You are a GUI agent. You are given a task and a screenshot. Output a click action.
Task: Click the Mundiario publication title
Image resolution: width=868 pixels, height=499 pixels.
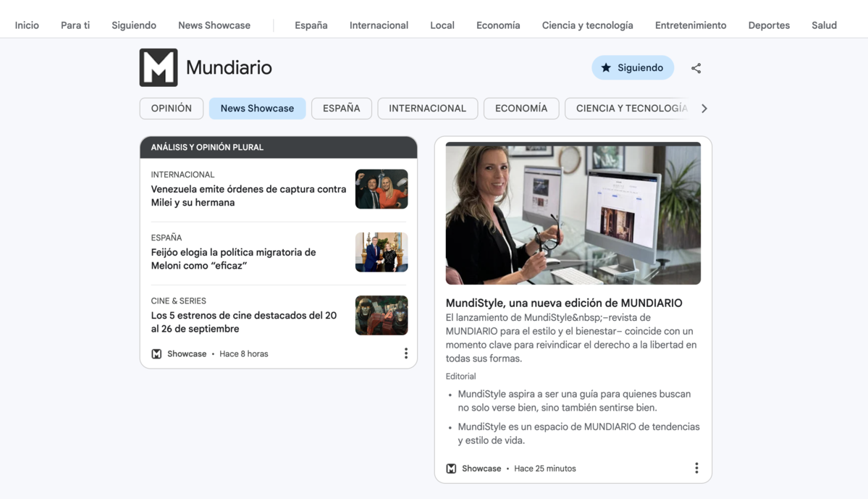coord(229,67)
